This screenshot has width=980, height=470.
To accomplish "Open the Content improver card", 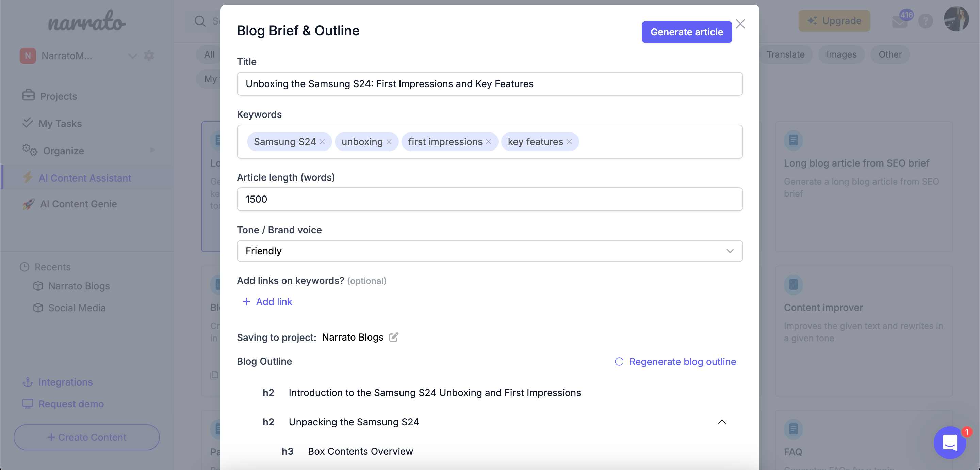I will point(864,331).
